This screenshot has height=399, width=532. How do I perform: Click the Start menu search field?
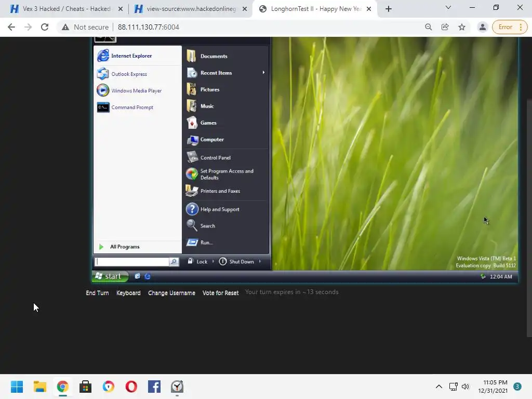pos(132,262)
